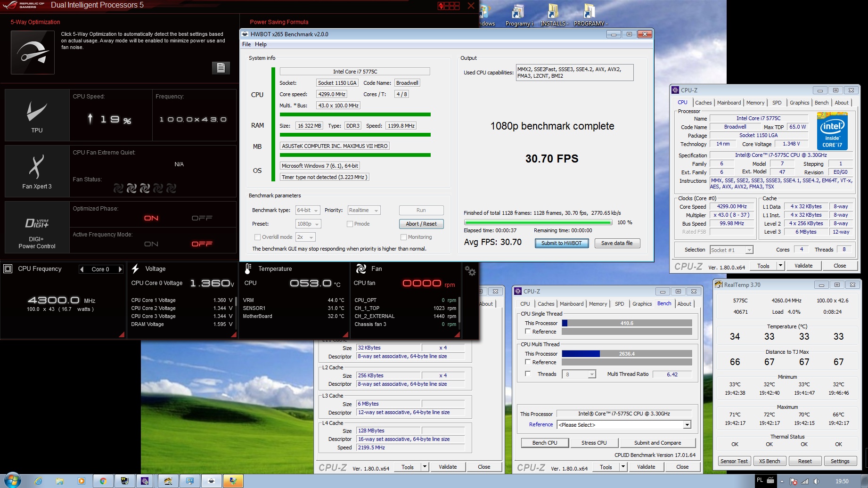The width and height of the screenshot is (868, 488).
Task: Open Threads count dropdown in Bench tab
Action: [x=579, y=374]
